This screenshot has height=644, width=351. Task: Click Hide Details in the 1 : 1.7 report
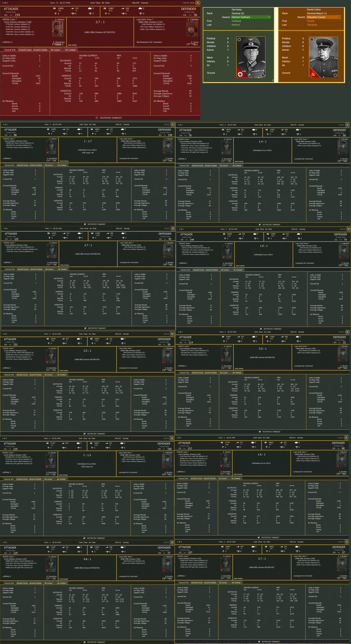click(64, 161)
